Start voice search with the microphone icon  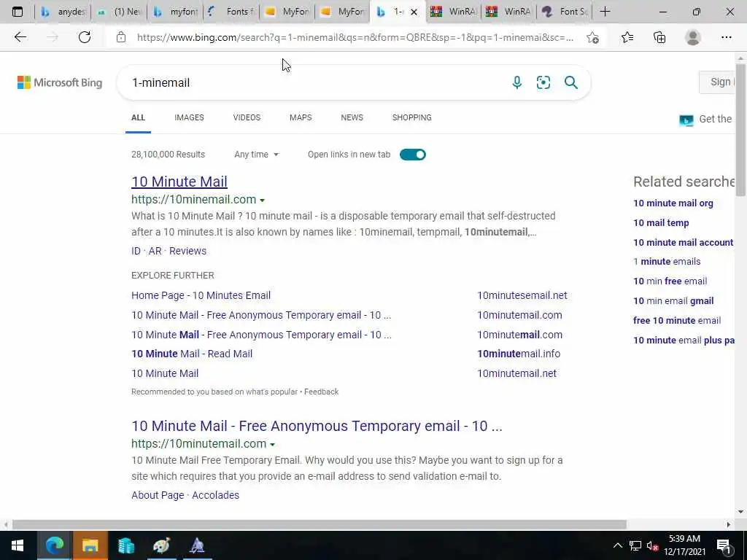pos(517,82)
